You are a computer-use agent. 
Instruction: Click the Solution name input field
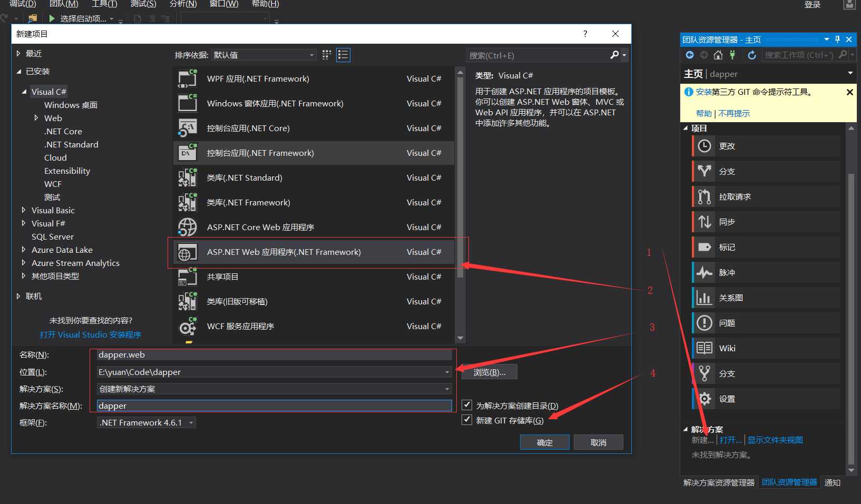[274, 406]
